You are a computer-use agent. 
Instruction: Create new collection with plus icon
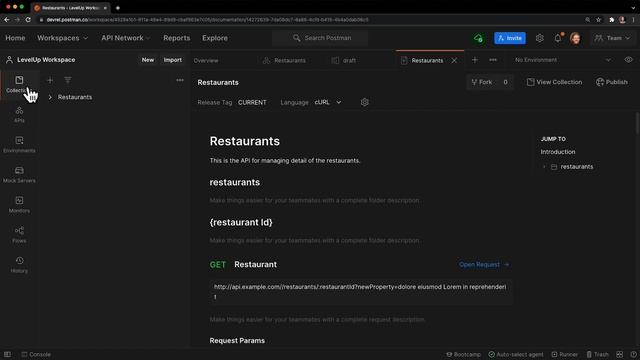click(x=50, y=80)
